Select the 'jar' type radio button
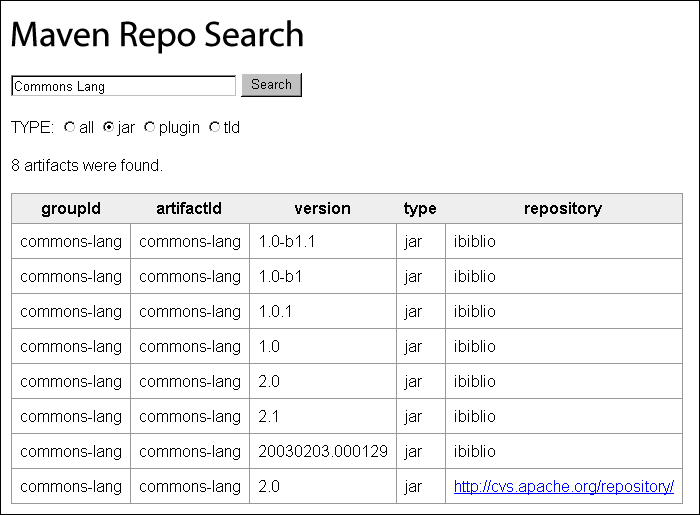700x515 pixels. pos(108,127)
